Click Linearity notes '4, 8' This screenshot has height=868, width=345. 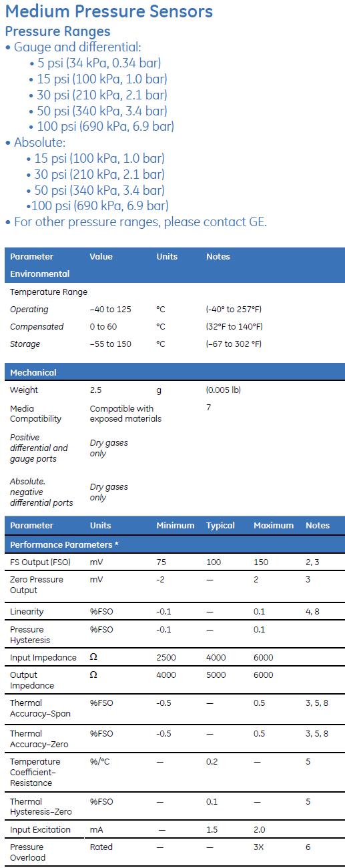(312, 611)
